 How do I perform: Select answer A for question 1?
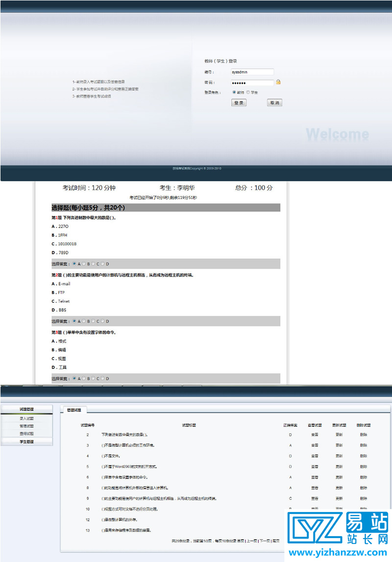tap(74, 264)
